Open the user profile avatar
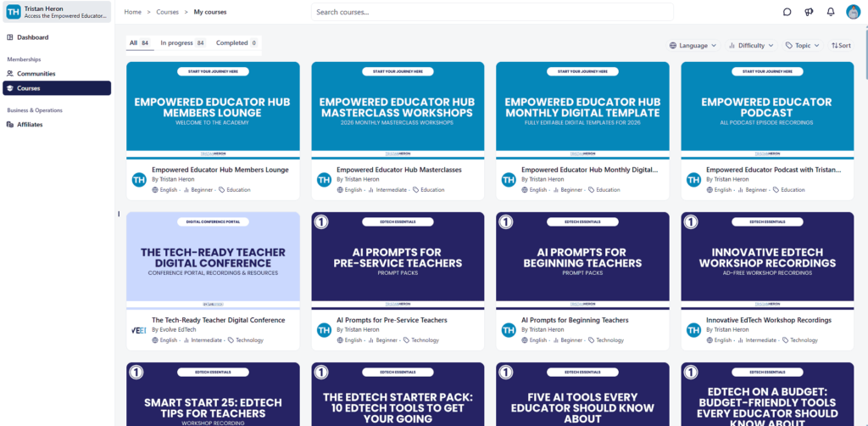Screen dimensions: 868x426 (x=853, y=12)
